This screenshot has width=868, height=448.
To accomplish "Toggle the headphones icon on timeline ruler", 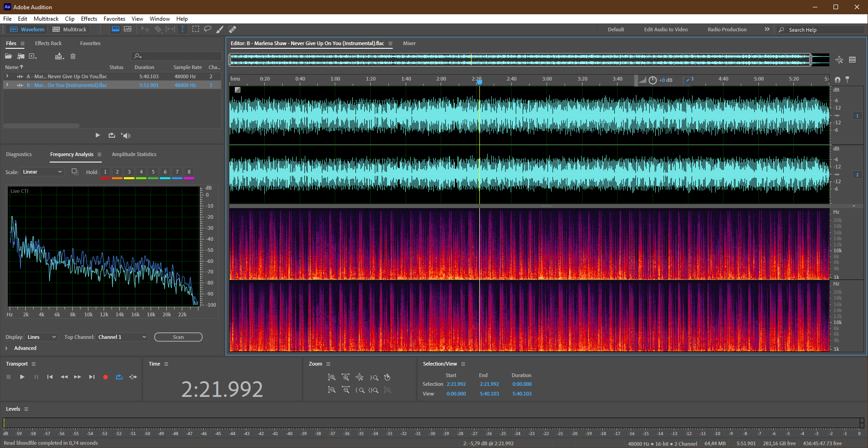I will [837, 80].
